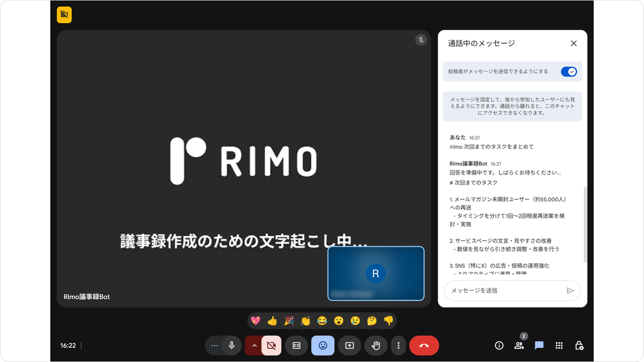Toggle the emoji reactions bar button

pos(323,345)
